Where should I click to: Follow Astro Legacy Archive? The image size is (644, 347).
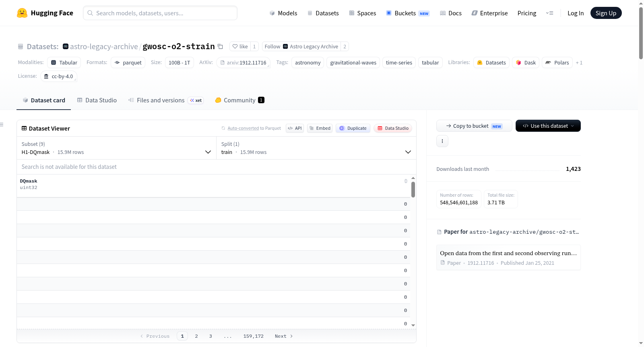301,46
